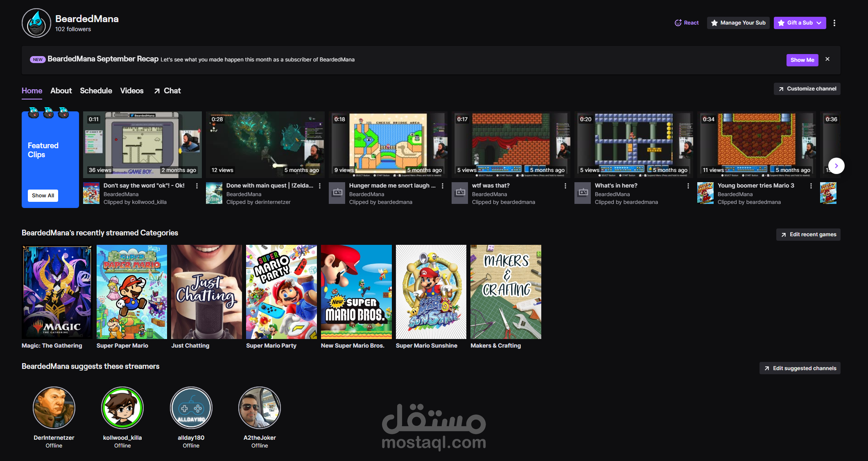Play the Don't say ok clip thumbnail
The image size is (868, 461).
point(142,145)
